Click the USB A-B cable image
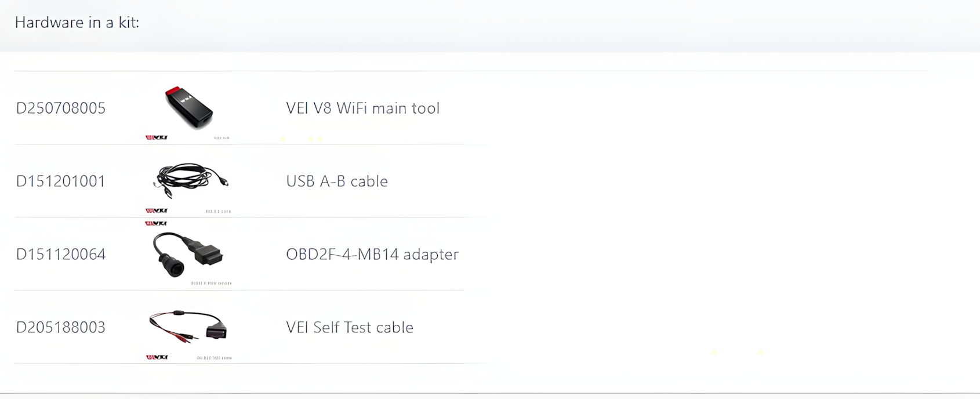The width and height of the screenshot is (980, 399). [x=191, y=180]
